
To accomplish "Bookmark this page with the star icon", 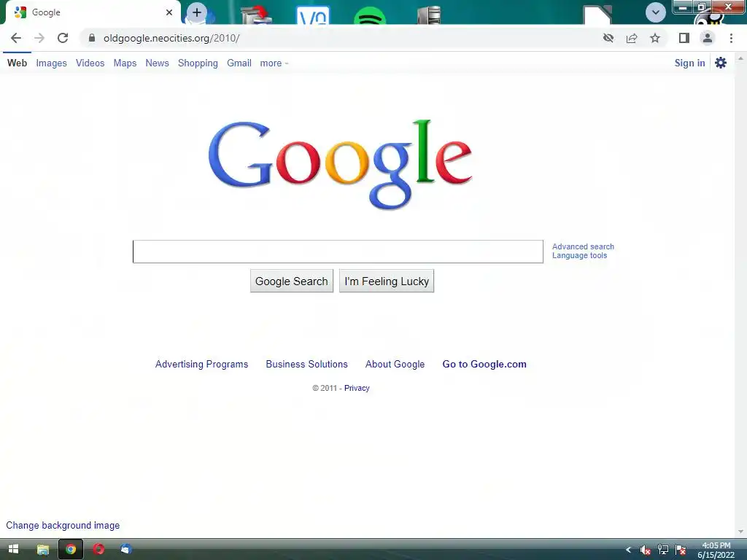I will coord(655,38).
